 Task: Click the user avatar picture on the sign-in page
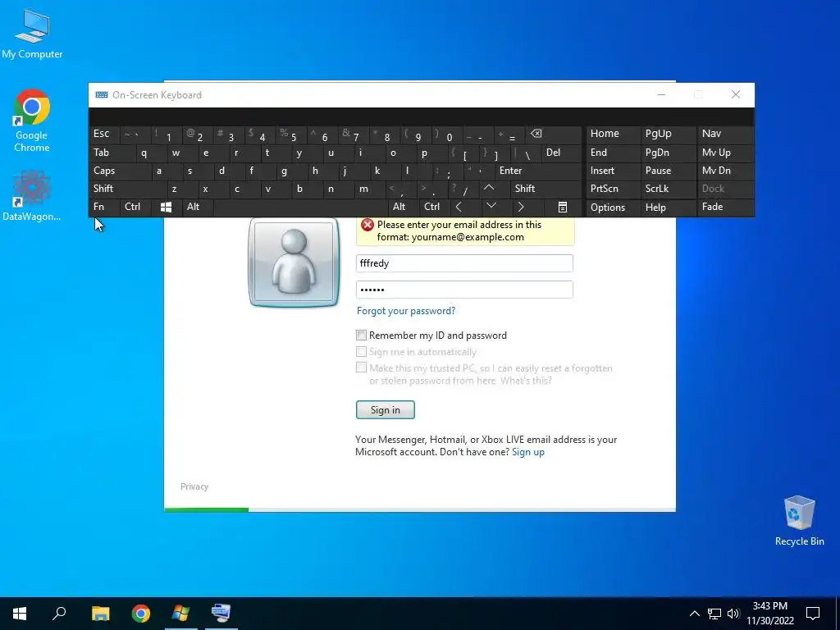tap(294, 262)
